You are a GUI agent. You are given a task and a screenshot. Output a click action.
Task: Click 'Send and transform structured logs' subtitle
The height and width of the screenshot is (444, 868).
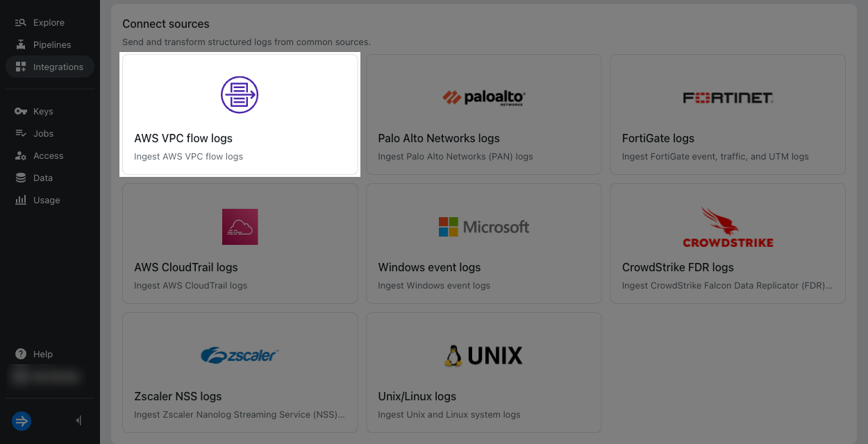click(247, 42)
